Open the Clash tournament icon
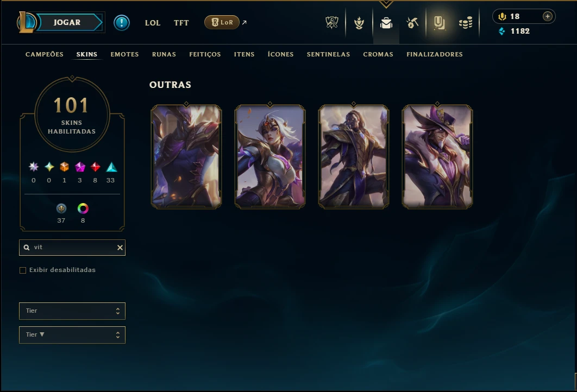Image resolution: width=577 pixels, height=392 pixels. pyautogui.click(x=332, y=22)
